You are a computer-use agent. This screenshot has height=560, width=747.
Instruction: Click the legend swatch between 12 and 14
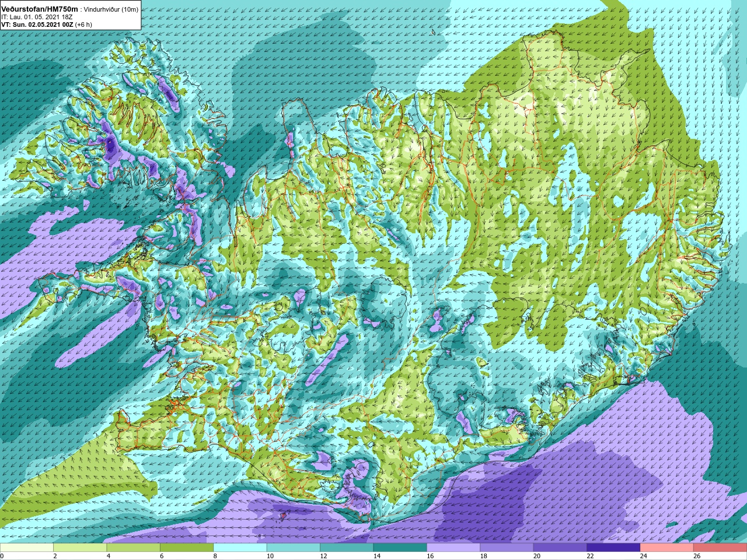(x=347, y=548)
